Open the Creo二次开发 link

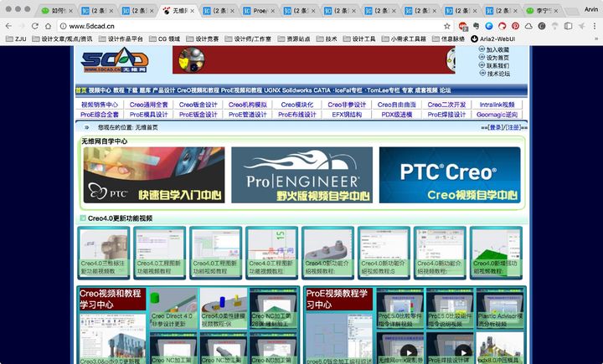[446, 105]
